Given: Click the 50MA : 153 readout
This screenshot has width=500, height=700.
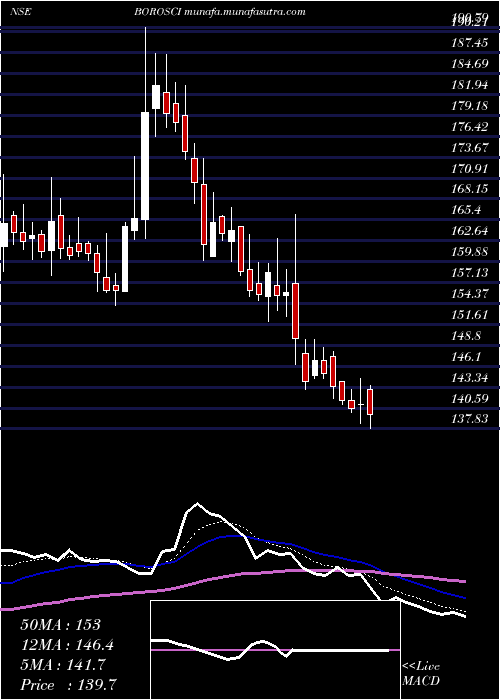Looking at the screenshot, I should [x=61, y=625].
